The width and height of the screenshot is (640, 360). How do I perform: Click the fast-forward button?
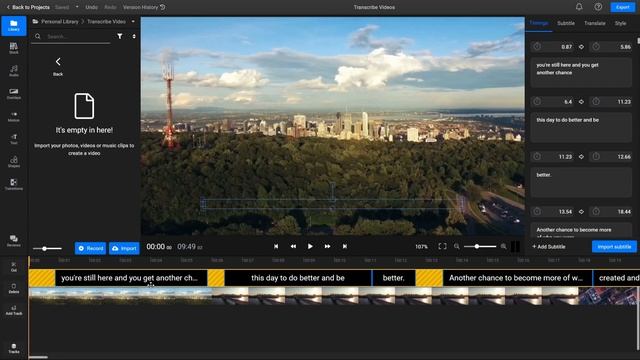pos(327,246)
